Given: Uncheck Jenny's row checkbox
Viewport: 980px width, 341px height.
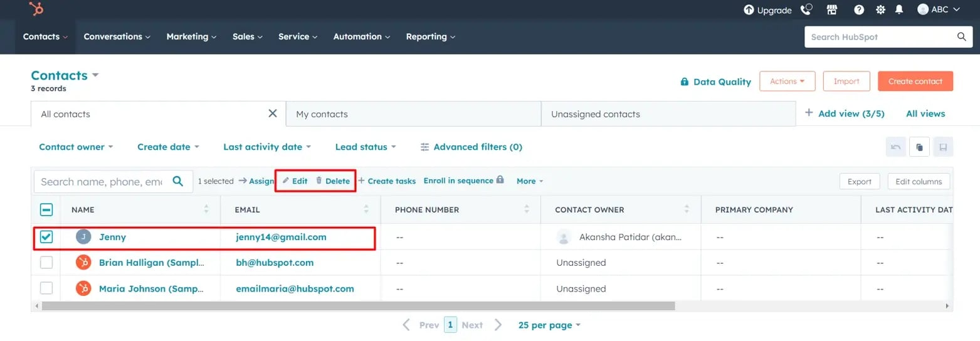Looking at the screenshot, I should 46,237.
